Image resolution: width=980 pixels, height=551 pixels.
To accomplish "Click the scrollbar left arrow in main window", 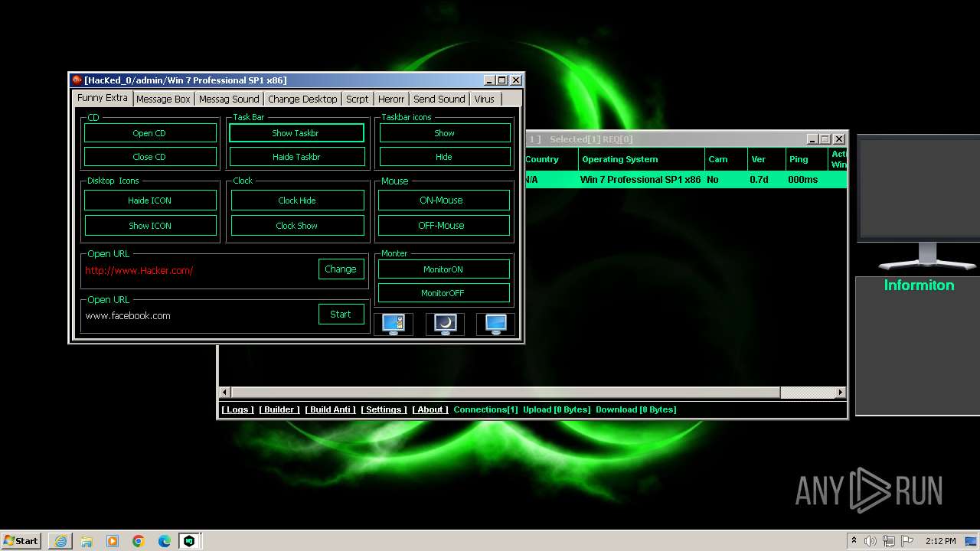I will coord(225,393).
